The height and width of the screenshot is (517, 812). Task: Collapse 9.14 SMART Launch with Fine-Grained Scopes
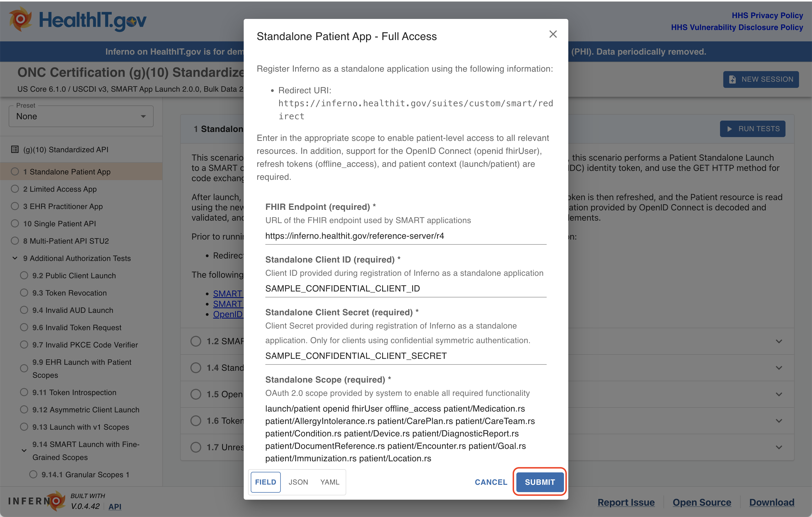coord(24,450)
